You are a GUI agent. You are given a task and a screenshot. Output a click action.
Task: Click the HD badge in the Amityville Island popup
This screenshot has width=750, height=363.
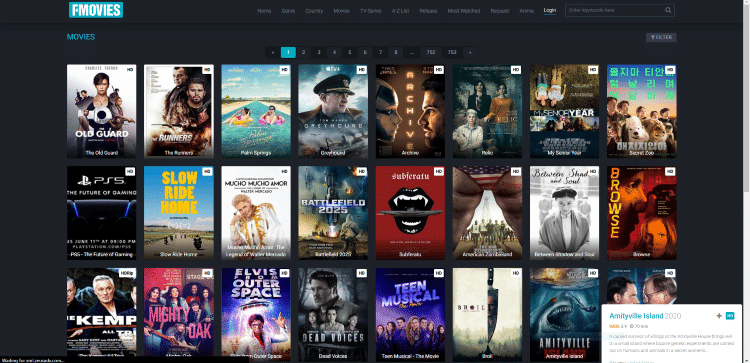point(729,316)
